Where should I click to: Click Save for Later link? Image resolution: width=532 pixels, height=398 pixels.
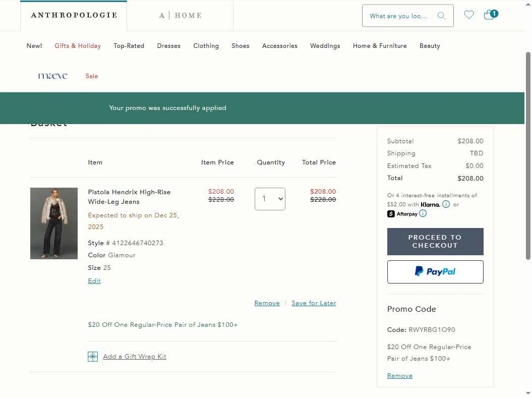(x=314, y=303)
